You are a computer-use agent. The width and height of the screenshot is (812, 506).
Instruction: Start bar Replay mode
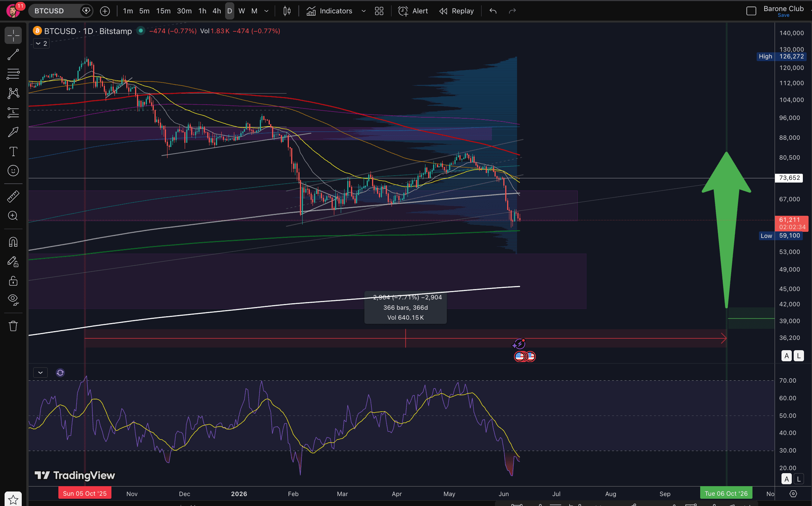456,11
